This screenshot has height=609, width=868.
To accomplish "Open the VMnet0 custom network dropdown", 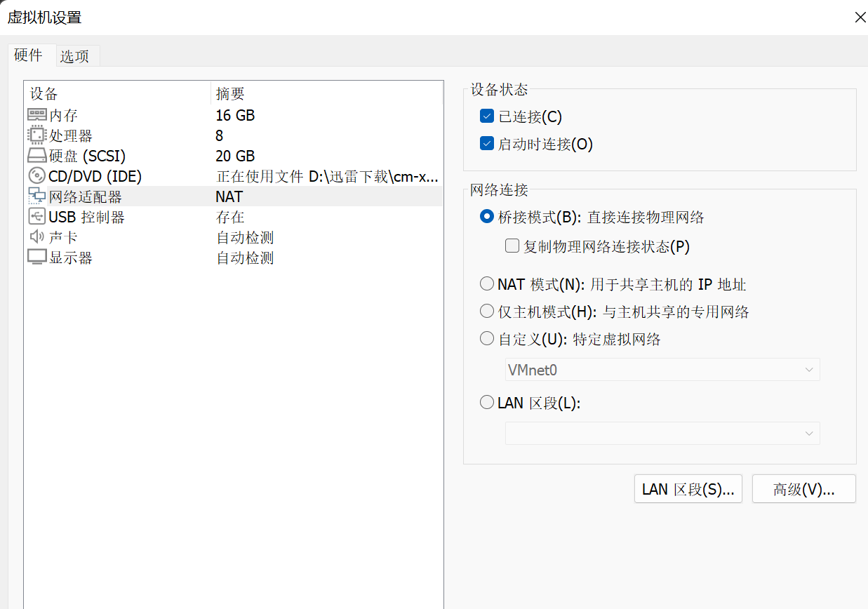I will 662,370.
